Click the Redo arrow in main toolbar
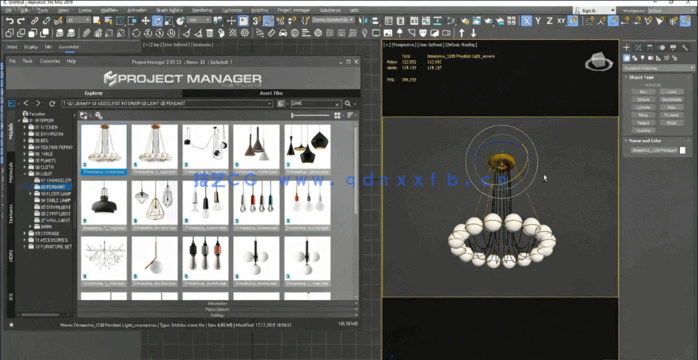Viewport: 698px width, 360px height. click(x=20, y=21)
